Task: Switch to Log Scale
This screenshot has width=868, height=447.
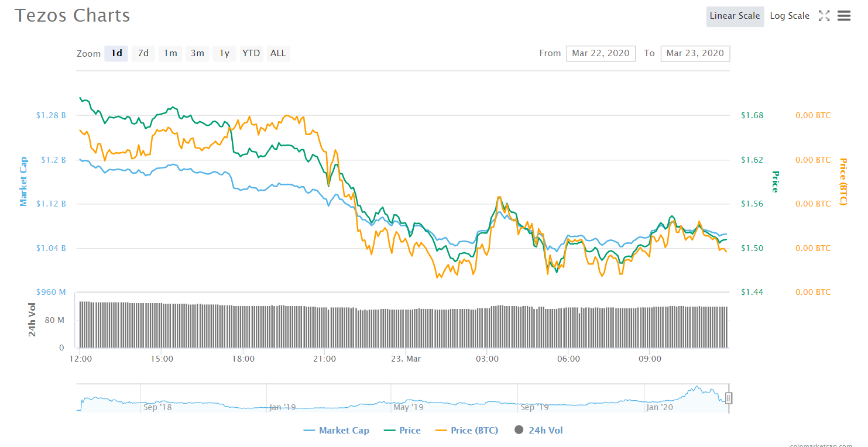Action: (x=790, y=16)
